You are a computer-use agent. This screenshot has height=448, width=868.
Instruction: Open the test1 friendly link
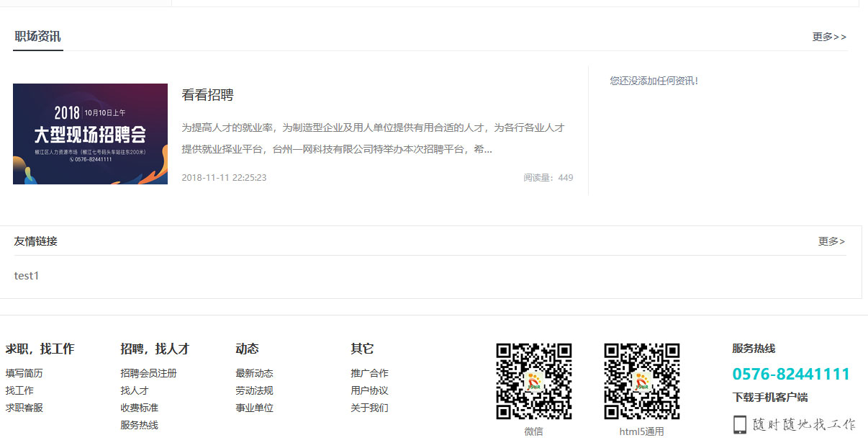27,276
